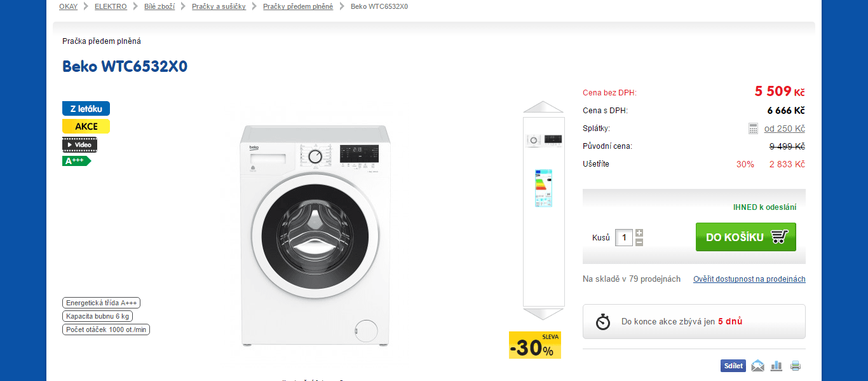Viewport: 868px width, 381px height.
Task: Select washing machine control panel thumbnail
Action: [x=544, y=140]
